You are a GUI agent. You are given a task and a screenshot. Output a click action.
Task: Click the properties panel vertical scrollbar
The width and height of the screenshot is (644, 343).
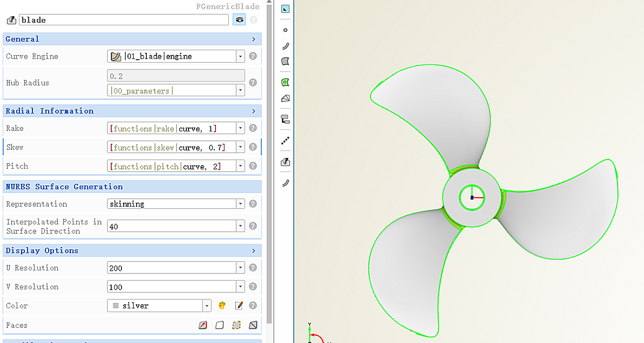(x=269, y=163)
